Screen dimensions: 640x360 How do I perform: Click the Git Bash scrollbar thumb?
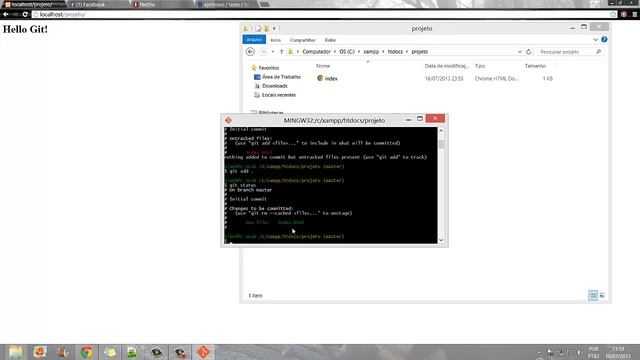click(x=441, y=144)
